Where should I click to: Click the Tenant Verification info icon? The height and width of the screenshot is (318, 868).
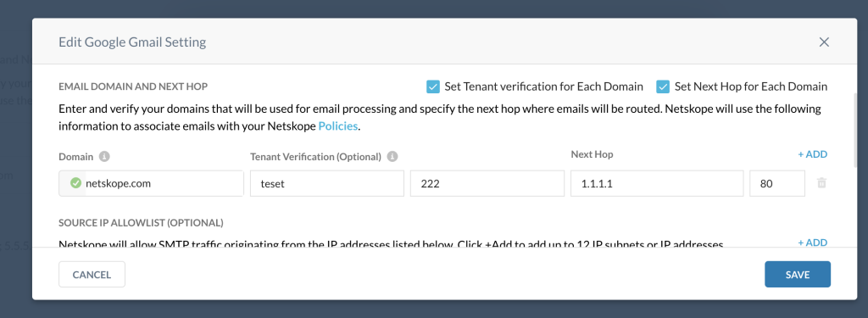392,156
